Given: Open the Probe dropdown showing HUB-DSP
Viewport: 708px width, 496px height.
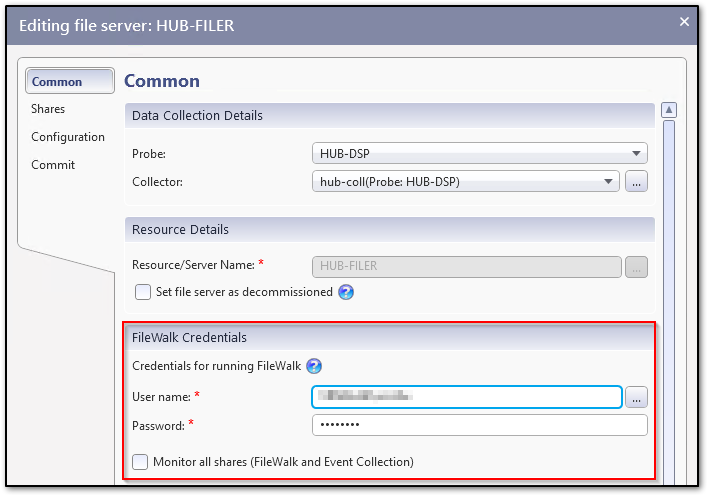Looking at the screenshot, I should [480, 154].
